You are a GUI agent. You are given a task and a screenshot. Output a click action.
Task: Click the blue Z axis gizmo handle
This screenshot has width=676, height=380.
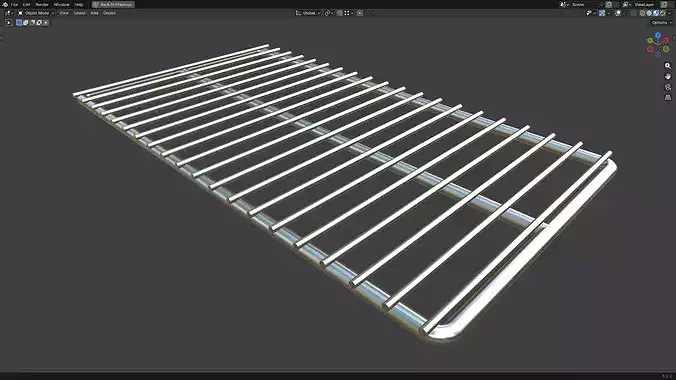click(x=658, y=35)
